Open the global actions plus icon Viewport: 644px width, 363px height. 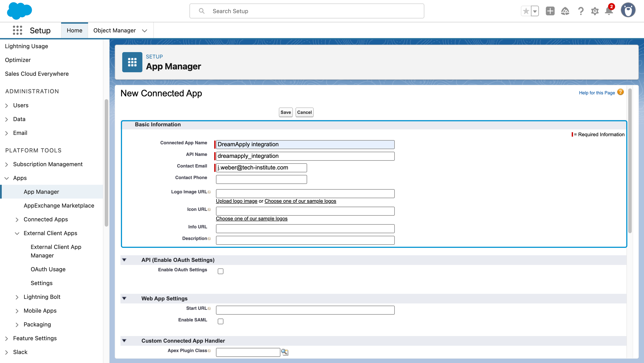tap(550, 11)
